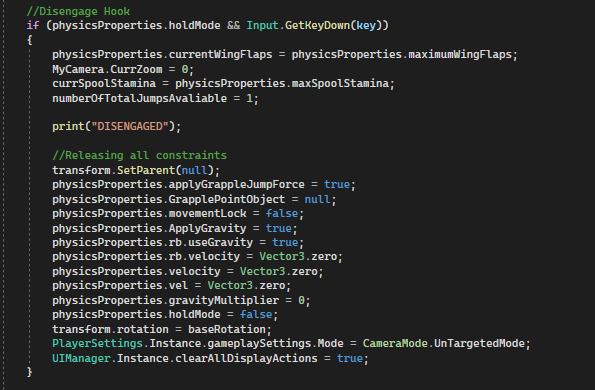
Task: Click CameraMode.UnTargetedMode enum value
Action: [x=444, y=343]
